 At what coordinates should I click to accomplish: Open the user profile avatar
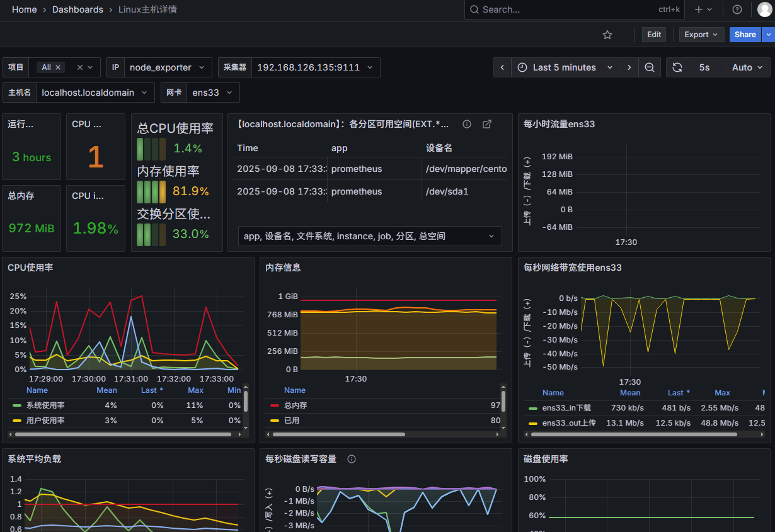click(x=764, y=9)
